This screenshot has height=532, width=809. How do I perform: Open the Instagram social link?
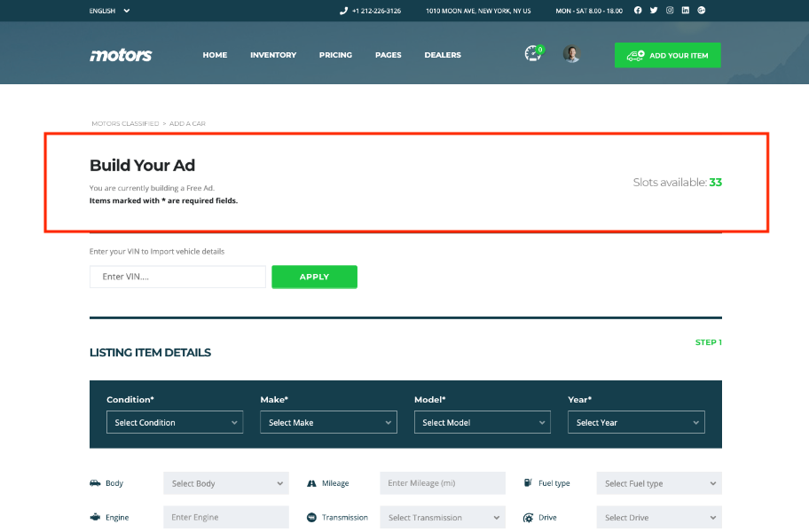[670, 11]
